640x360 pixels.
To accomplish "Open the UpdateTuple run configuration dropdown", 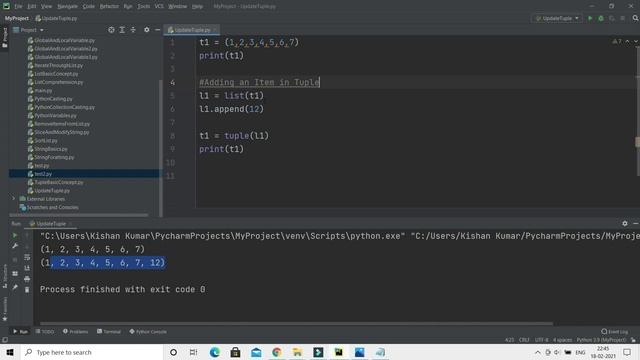I will coord(557,18).
